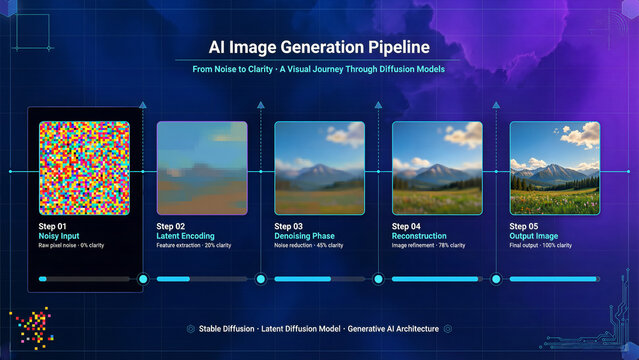Select the Reconstruction heading
This screenshot has height=360, width=639.
pos(419,236)
